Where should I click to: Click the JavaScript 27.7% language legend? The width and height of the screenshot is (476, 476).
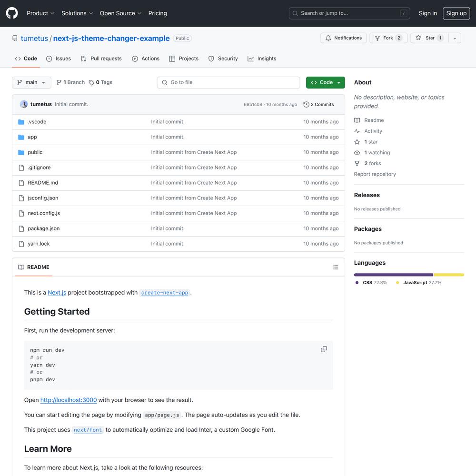[418, 283]
